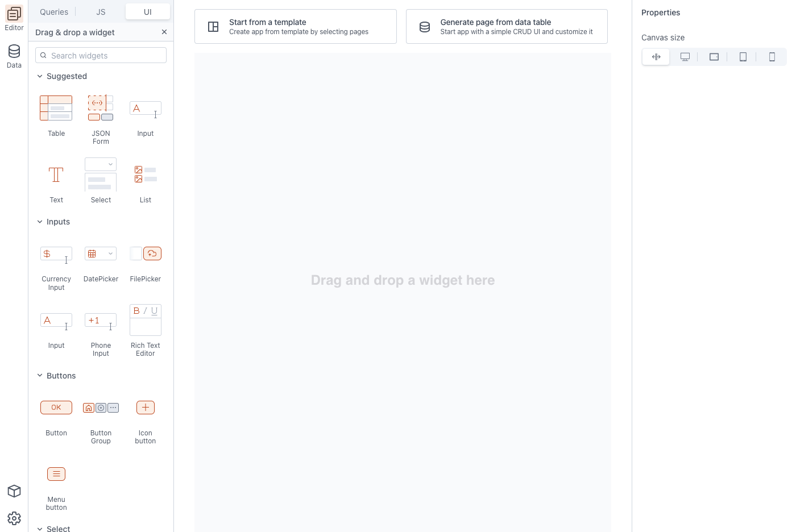Set canvas size to mobile
Screen dimensions: 796x532
(772, 57)
